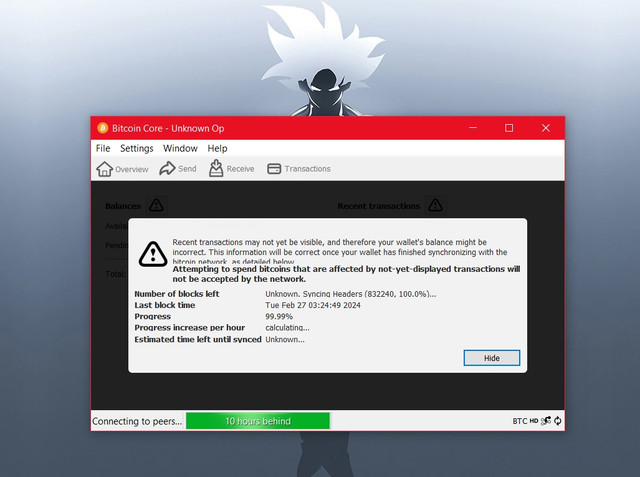This screenshot has height=477, width=640.
Task: Open the Transactions card icon
Action: [274, 169]
